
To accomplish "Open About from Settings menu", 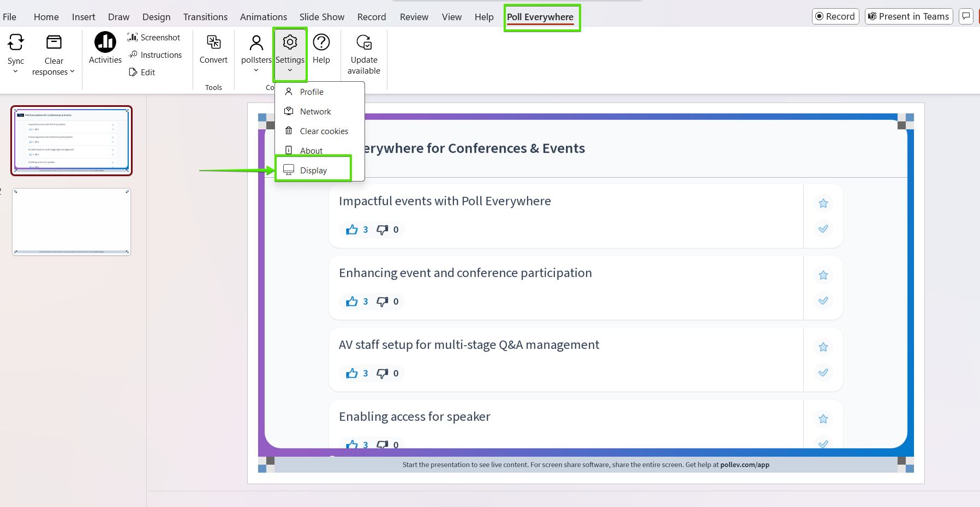I will (320, 150).
